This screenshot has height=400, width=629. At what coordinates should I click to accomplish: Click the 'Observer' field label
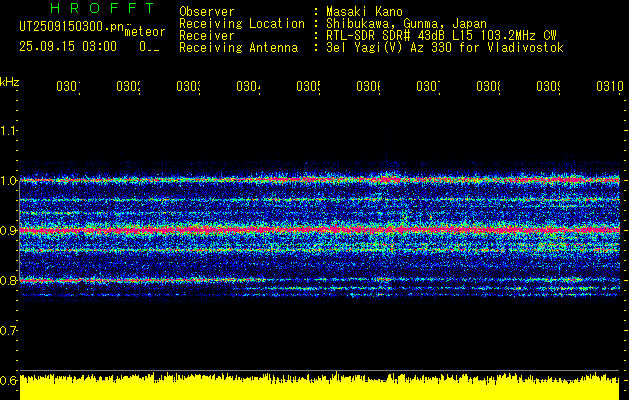pyautogui.click(x=207, y=12)
